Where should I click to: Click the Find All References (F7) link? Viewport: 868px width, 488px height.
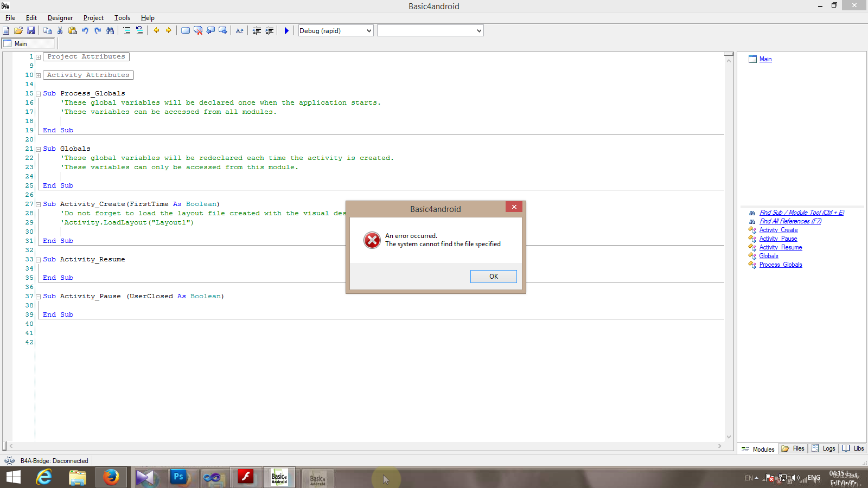790,221
